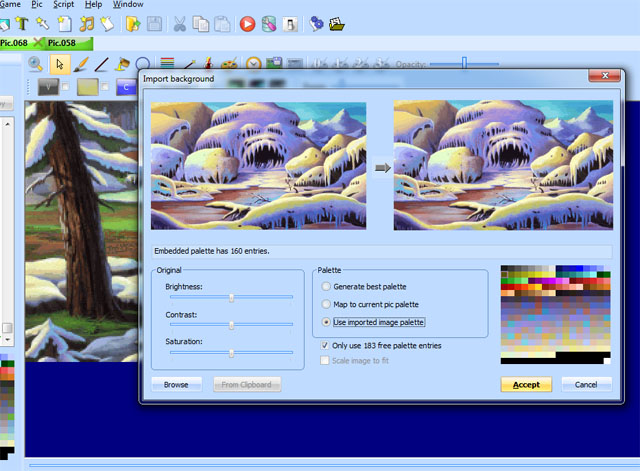Open the Game menu
The image size is (640, 471).
click(10, 4)
